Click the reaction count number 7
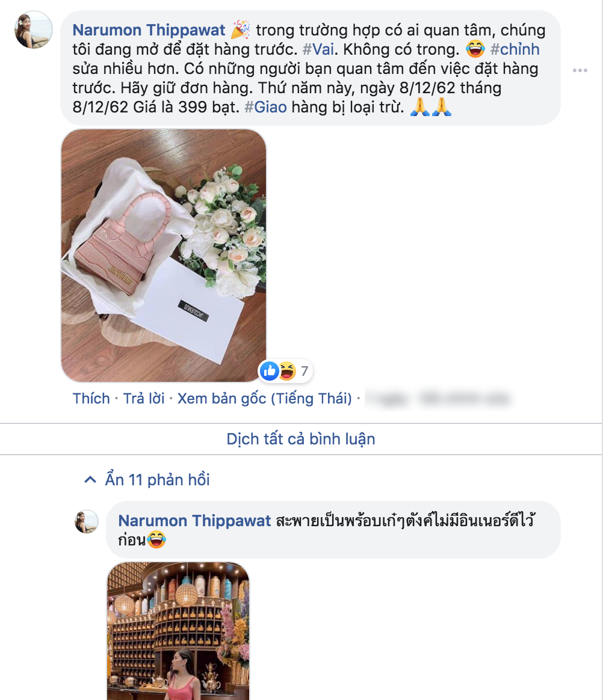The width and height of the screenshot is (603, 700). click(304, 371)
